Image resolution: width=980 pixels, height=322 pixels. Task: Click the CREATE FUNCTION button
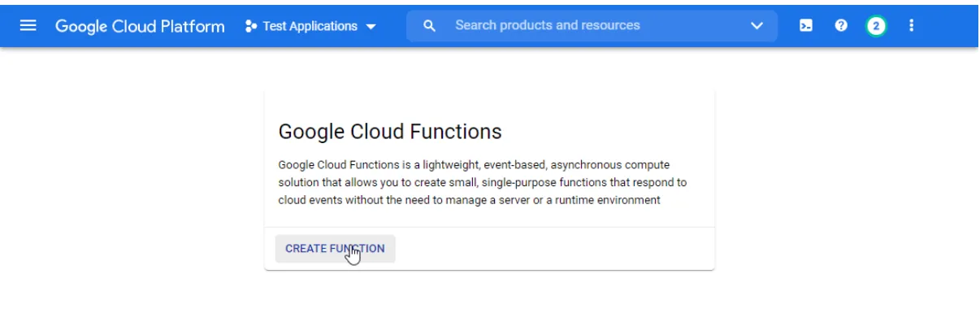[335, 249]
